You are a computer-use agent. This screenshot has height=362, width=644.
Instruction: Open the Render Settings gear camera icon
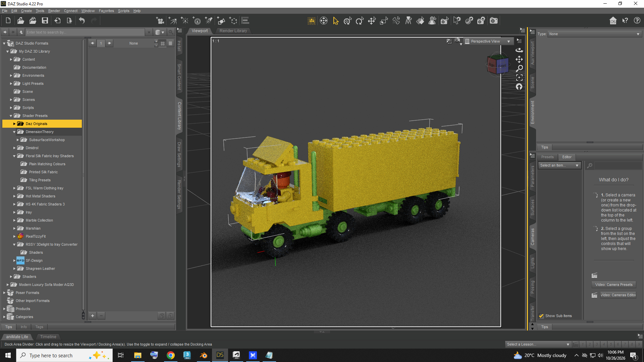coord(481,21)
